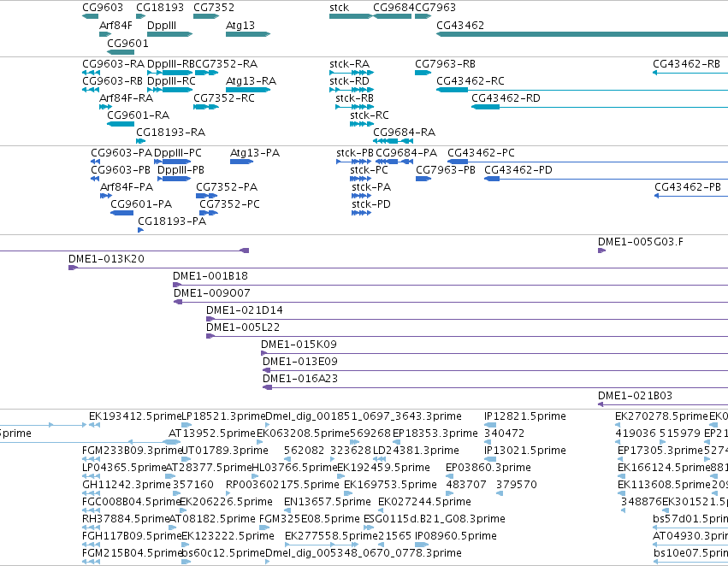Select the CG9684 gene
This screenshot has width=728, height=566.
[393, 16]
